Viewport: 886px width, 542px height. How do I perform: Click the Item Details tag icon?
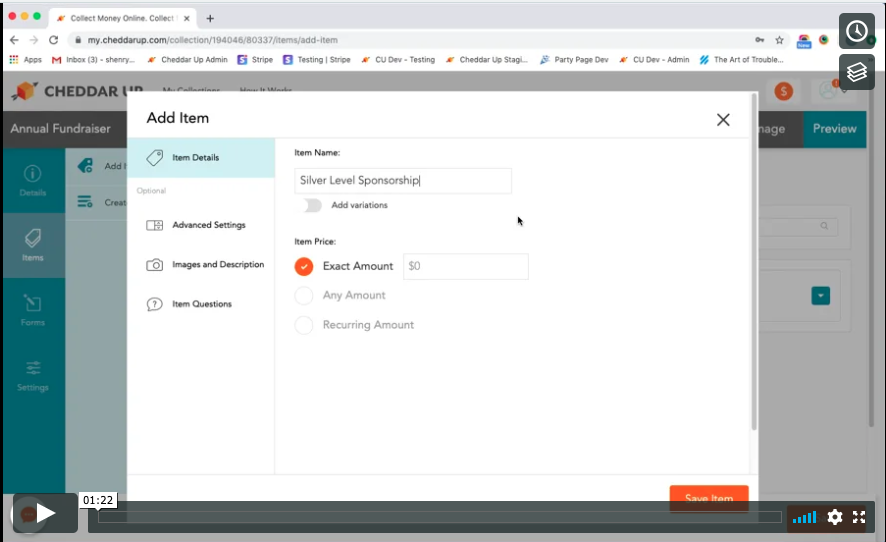[x=155, y=158]
